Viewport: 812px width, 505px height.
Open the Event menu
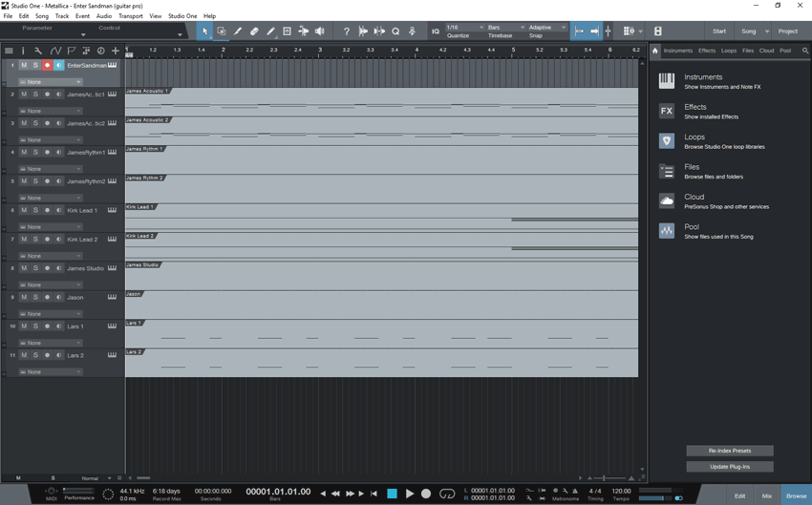[82, 16]
